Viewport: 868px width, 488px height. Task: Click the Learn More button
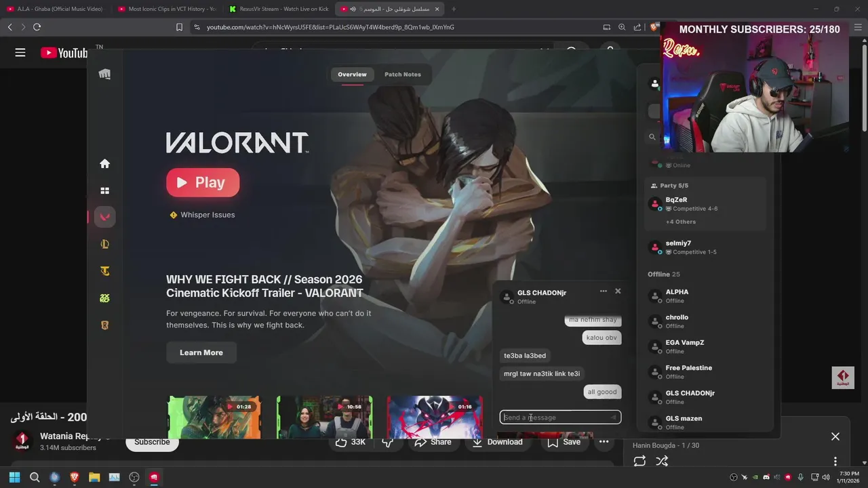(x=201, y=352)
